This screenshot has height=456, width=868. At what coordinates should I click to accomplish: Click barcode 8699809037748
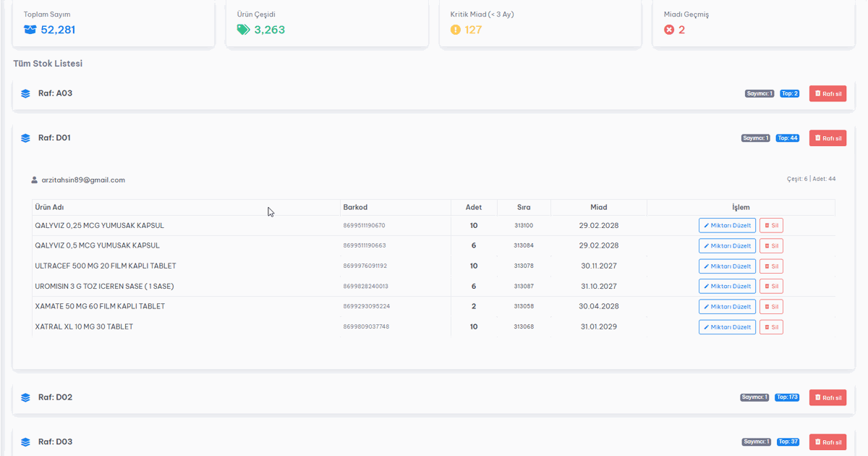(366, 327)
